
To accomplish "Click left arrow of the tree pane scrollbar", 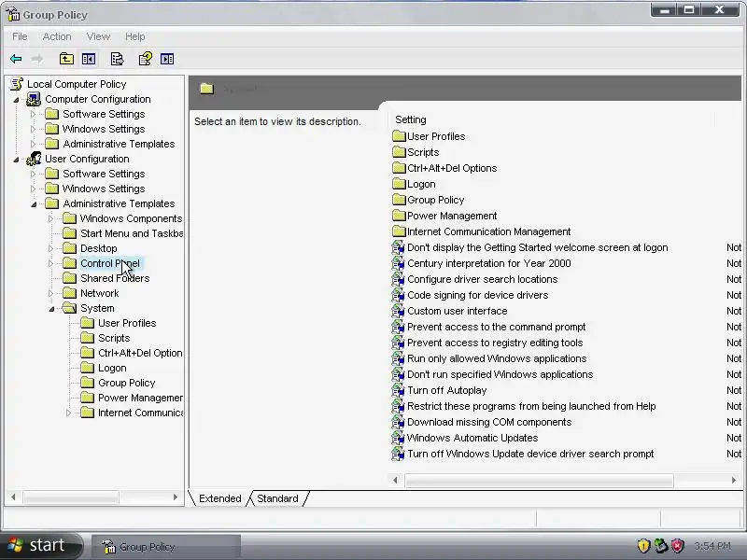I will pyautogui.click(x=13, y=497).
